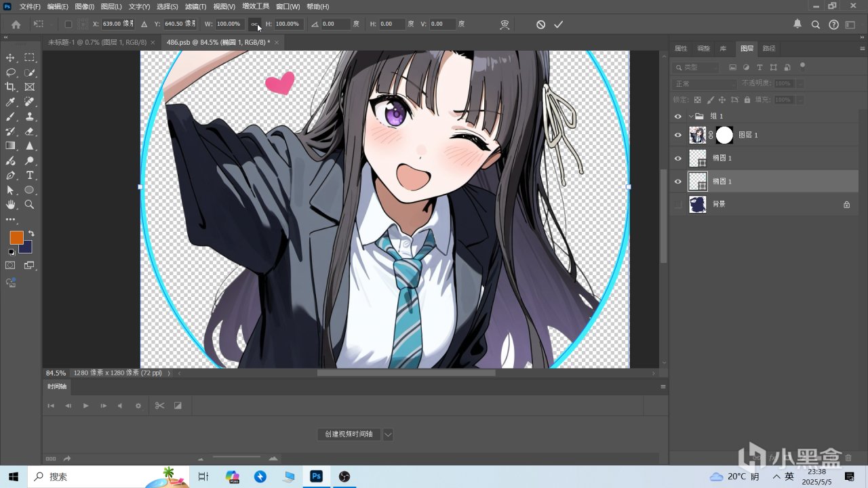Select the Rectangular Marquee tool
The image size is (868, 488).
click(x=30, y=58)
